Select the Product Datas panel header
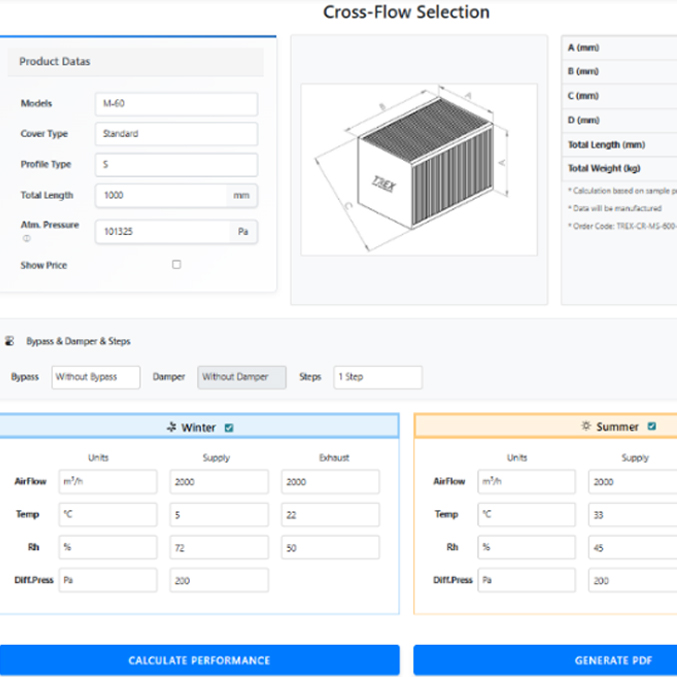677x677 pixels. click(x=137, y=62)
